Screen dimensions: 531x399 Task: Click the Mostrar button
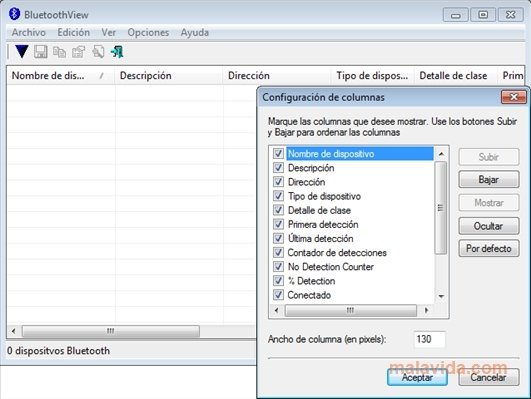tap(489, 203)
